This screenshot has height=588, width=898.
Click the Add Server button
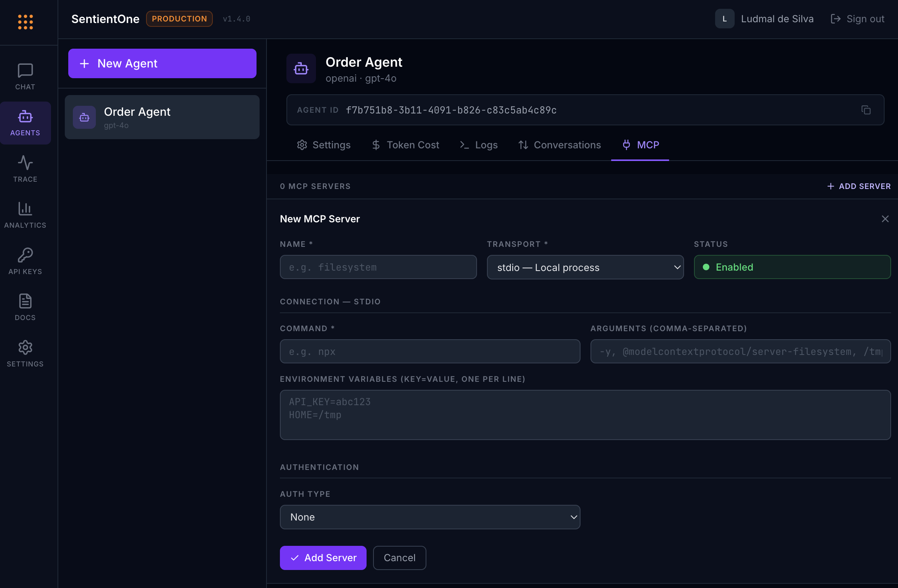click(x=323, y=558)
